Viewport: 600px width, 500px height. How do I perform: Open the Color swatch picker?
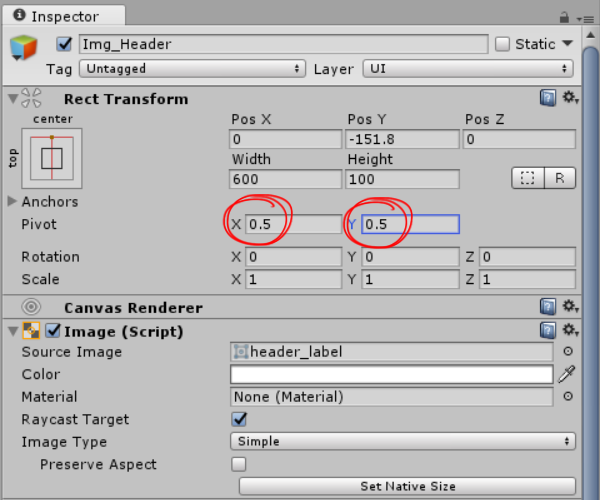[391, 374]
